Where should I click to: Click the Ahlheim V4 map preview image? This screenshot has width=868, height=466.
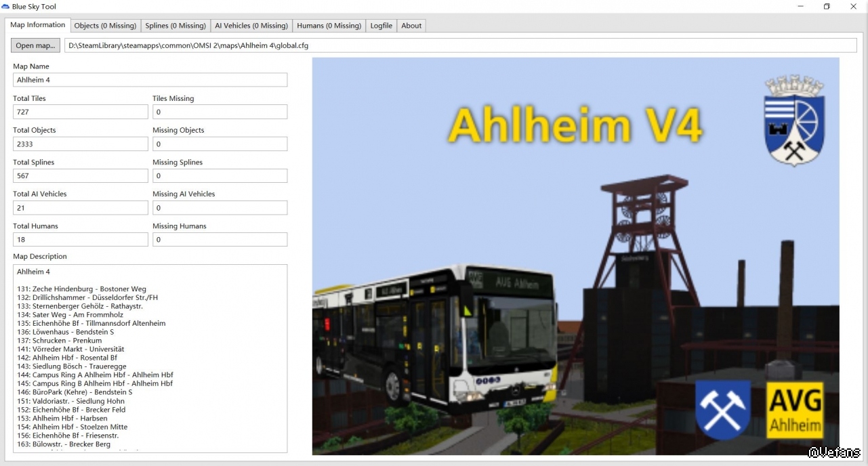click(575, 256)
